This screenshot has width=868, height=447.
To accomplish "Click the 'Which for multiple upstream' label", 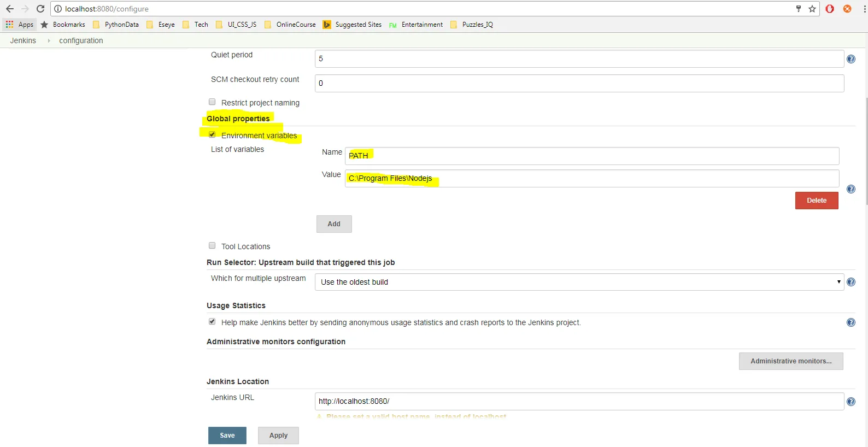I will pos(259,278).
